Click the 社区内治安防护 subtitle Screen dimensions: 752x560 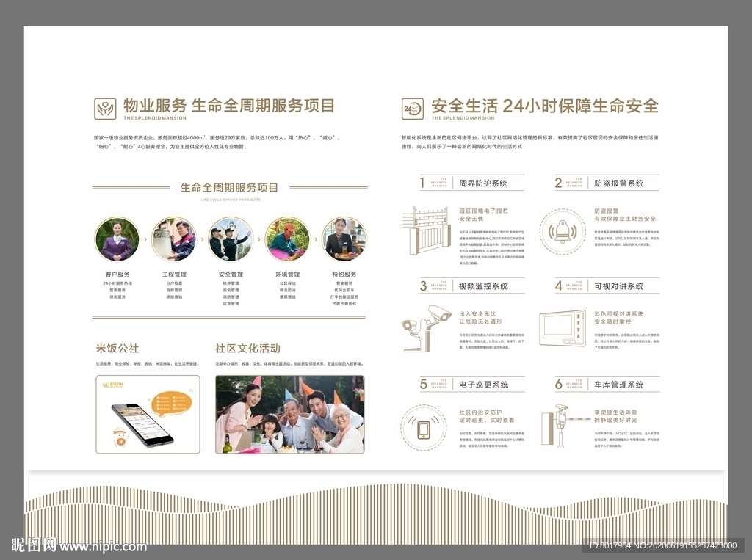click(480, 412)
